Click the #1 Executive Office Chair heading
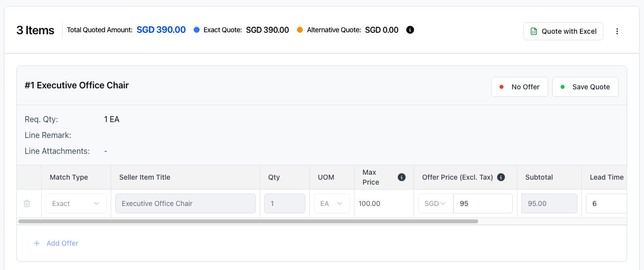 pyautogui.click(x=77, y=85)
